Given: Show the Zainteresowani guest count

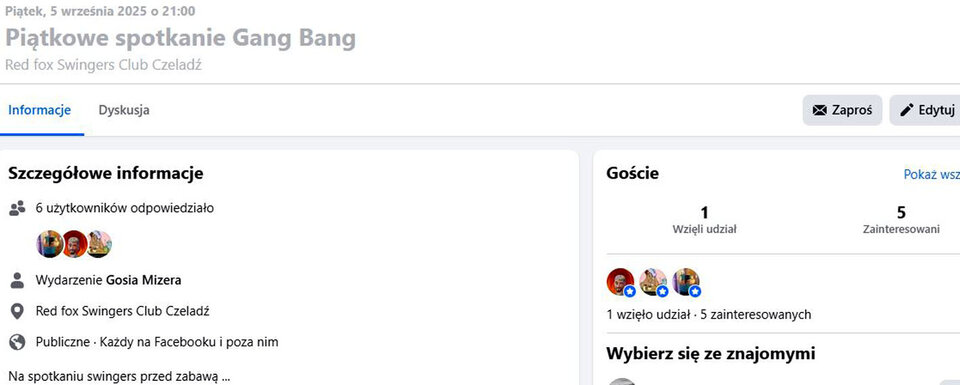Looking at the screenshot, I should tap(901, 220).
